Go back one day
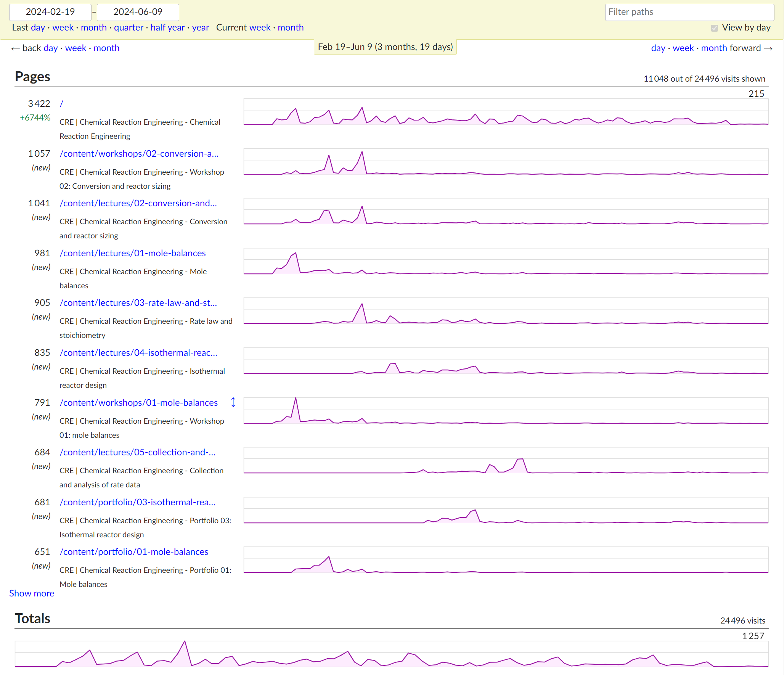This screenshot has width=784, height=675. pos(50,48)
